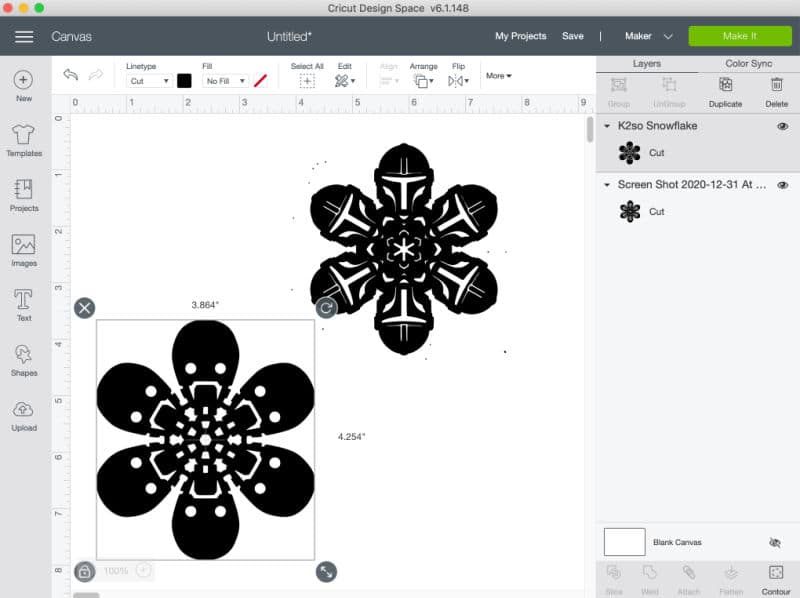Click the Blank Canvas white swatch
The height and width of the screenshot is (598, 800).
[x=624, y=542]
